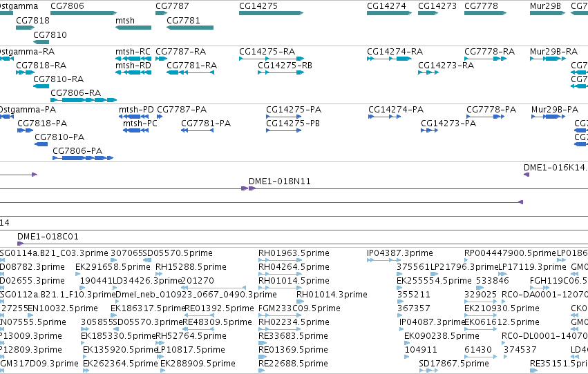Click protein label Mur29B-PA
The height and width of the screenshot is (374, 588).
555,110
